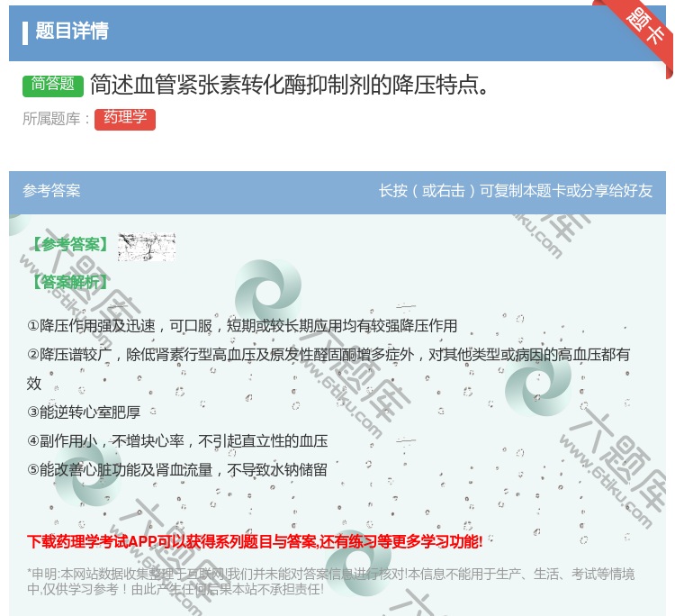Image resolution: width=675 pixels, height=616 pixels.
Task: Select answer line ④副作用小，不增块心率
Action: click(x=177, y=441)
